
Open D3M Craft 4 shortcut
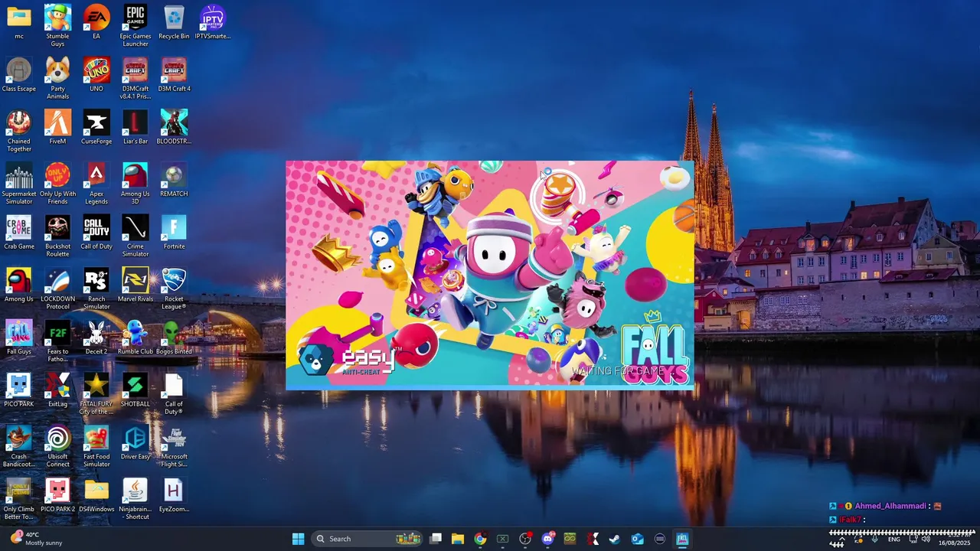(174, 74)
